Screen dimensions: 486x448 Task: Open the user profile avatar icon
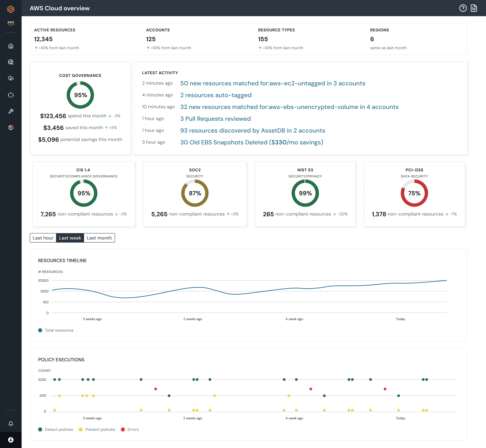[x=11, y=440]
